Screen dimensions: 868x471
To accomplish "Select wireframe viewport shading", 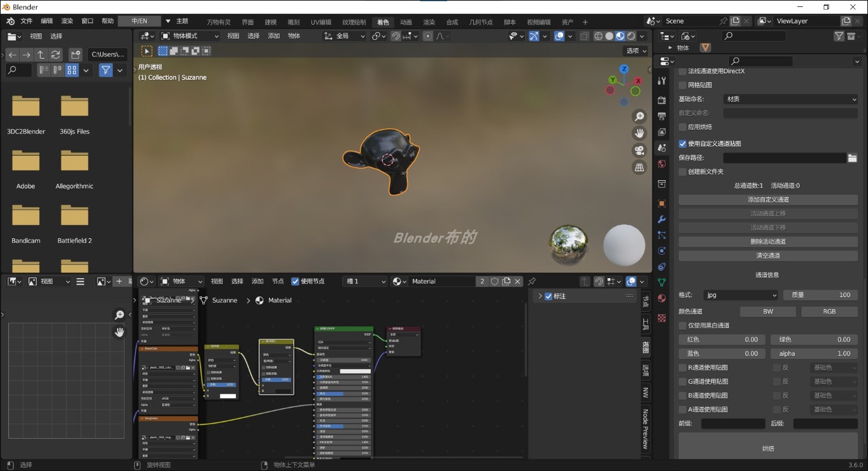I will click(598, 36).
